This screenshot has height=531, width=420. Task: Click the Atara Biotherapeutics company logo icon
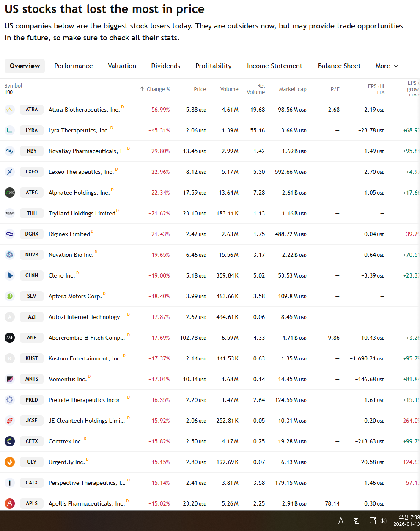[10, 110]
